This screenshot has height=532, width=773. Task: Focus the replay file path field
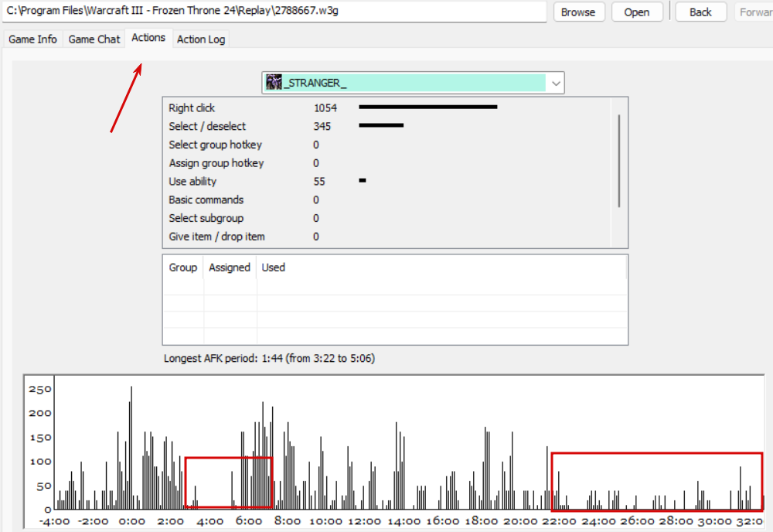click(274, 11)
